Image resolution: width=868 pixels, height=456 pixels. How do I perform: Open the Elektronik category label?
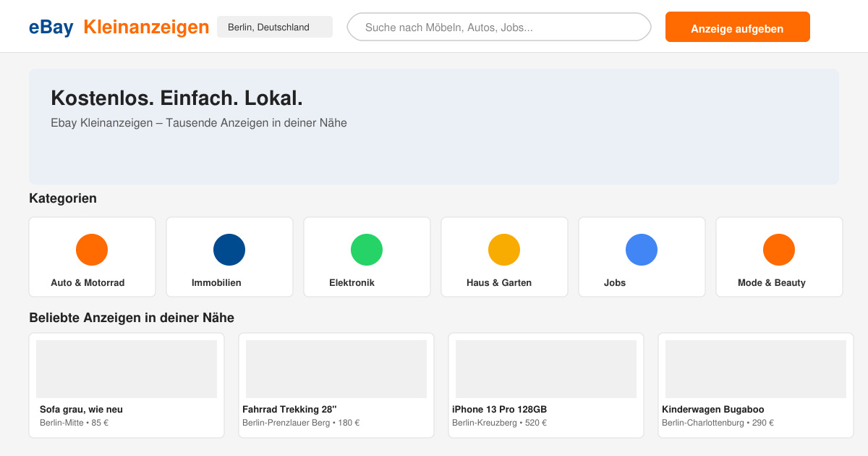(352, 283)
